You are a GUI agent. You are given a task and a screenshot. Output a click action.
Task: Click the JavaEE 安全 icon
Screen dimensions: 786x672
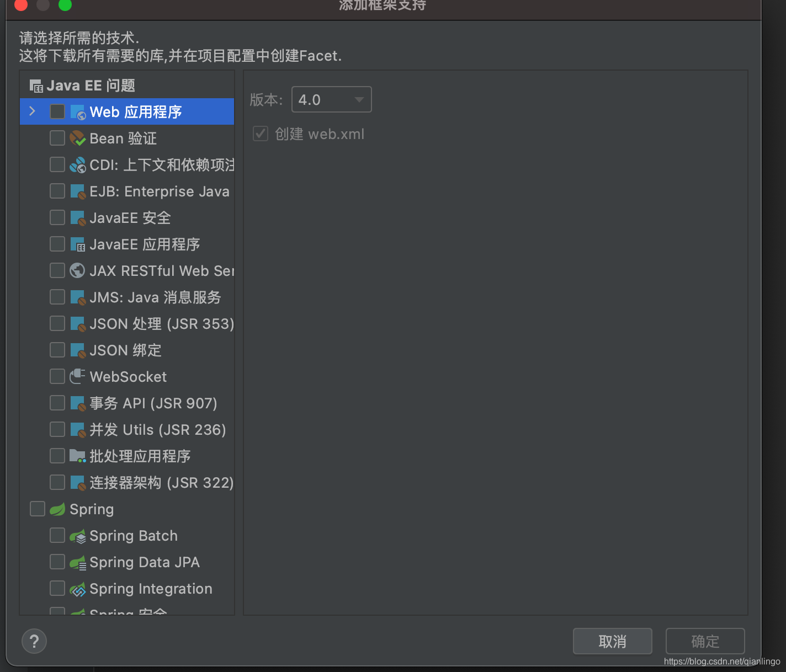click(78, 218)
